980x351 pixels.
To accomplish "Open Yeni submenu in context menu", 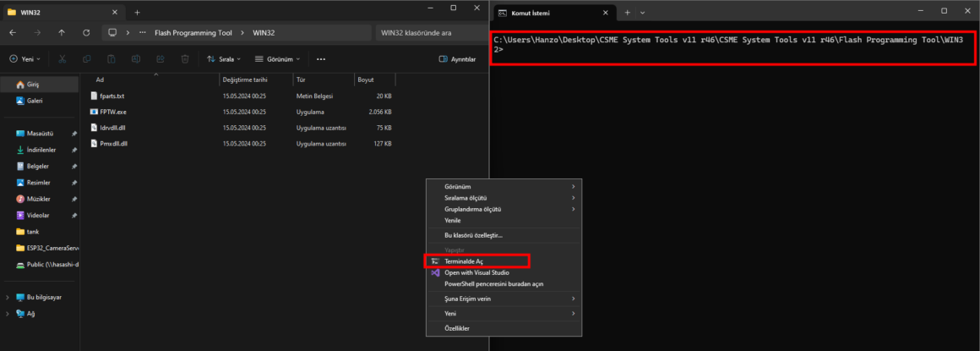I will (x=504, y=313).
